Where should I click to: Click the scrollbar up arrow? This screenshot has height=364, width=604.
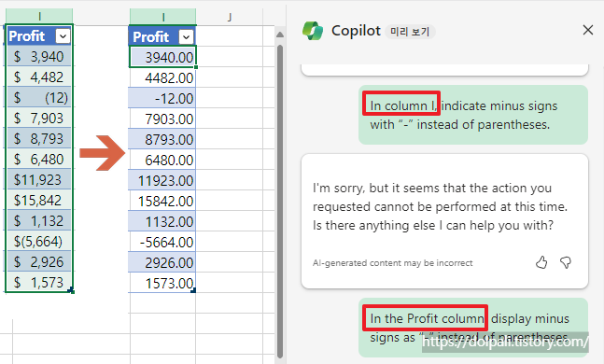280,35
